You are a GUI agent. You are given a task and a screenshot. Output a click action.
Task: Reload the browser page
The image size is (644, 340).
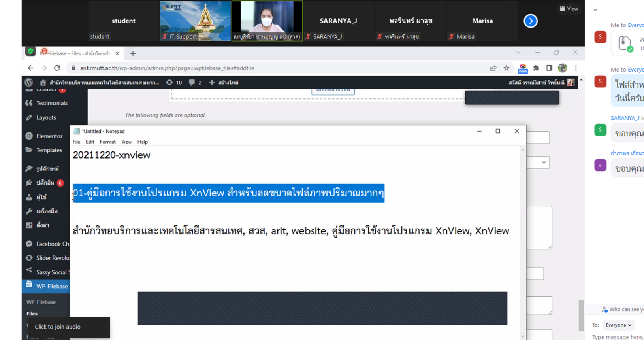click(57, 68)
